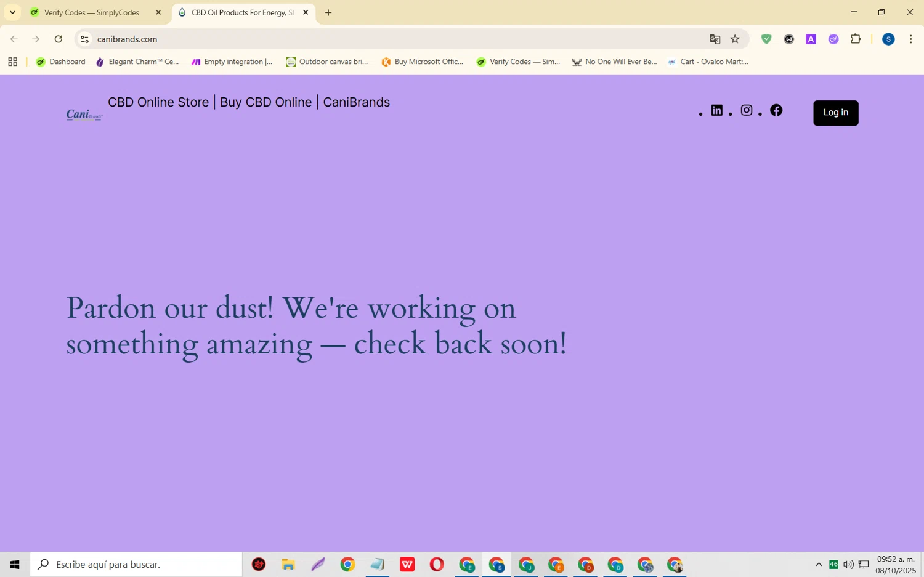Open the plain Chrome taskbar icon
Image resolution: width=924 pixels, height=577 pixels.
[347, 564]
